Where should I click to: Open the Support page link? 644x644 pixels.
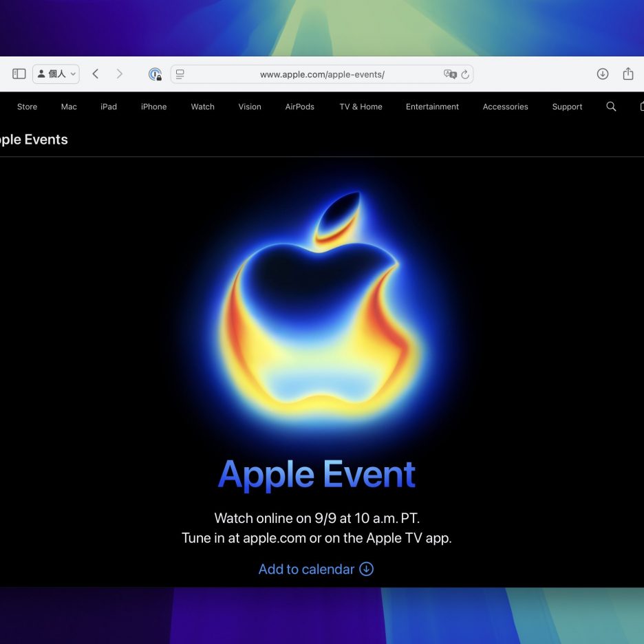click(x=567, y=107)
